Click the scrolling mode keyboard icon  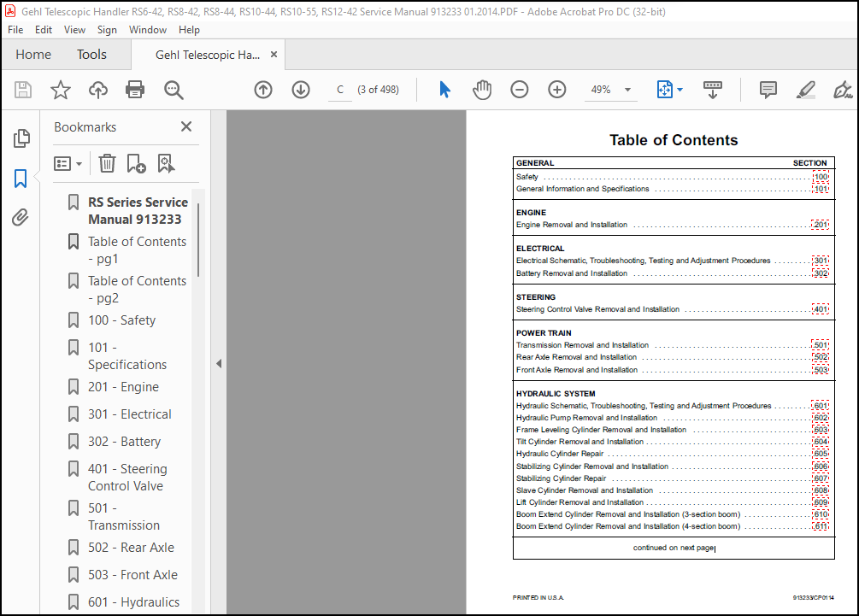tap(713, 90)
